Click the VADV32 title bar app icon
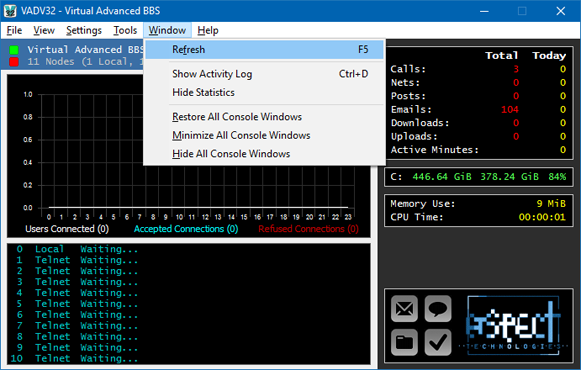Viewport: 581px width, 370px height. point(10,11)
